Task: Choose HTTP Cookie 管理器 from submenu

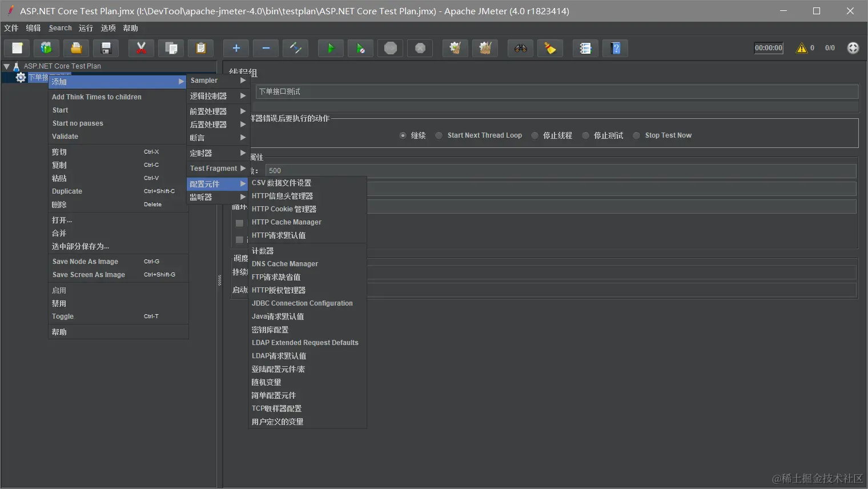Action: [307, 209]
